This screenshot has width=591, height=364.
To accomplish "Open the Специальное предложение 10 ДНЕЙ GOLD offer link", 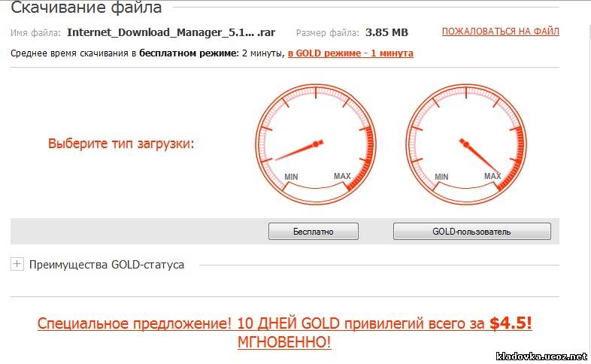I will (x=284, y=332).
